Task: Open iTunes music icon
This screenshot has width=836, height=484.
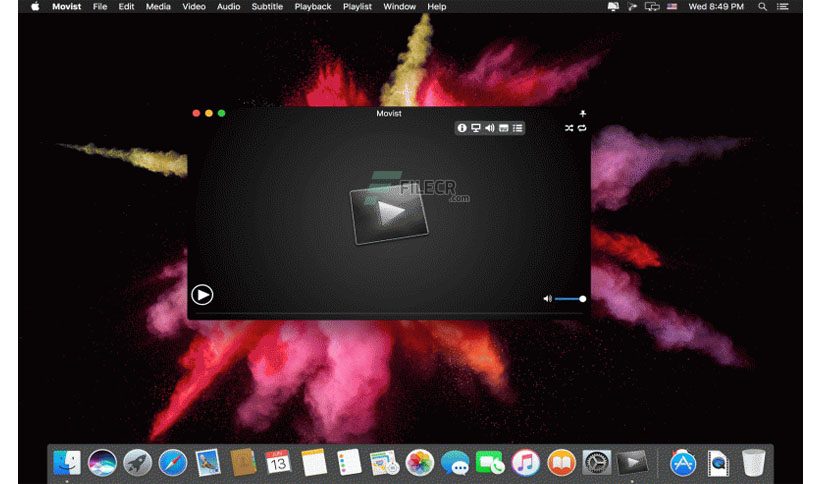Action: 525,462
